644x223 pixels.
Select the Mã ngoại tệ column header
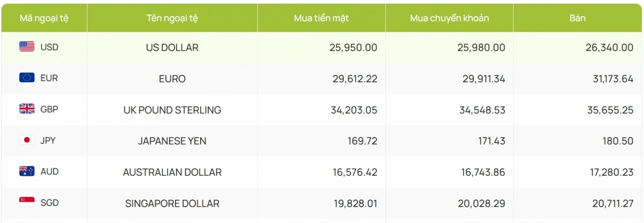pyautogui.click(x=44, y=18)
